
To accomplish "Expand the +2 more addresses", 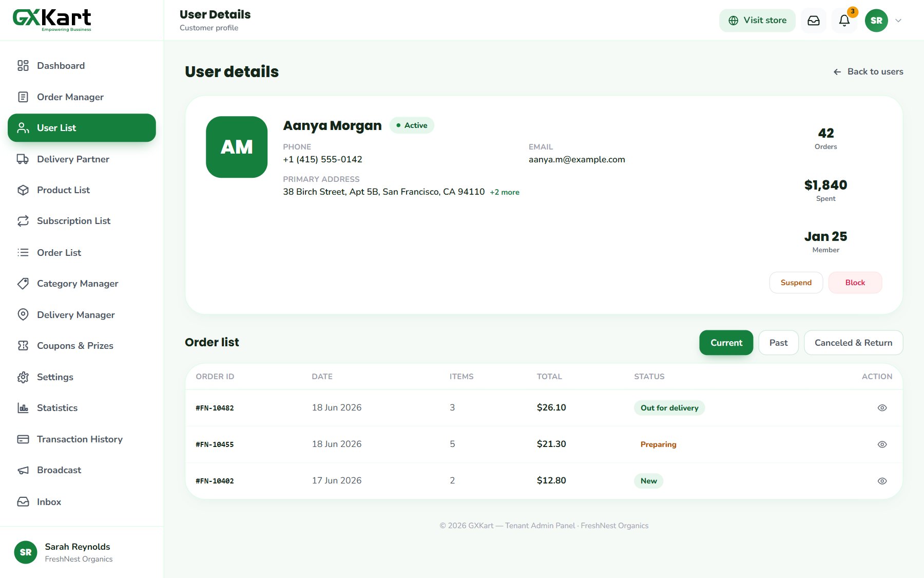I will 505,192.
